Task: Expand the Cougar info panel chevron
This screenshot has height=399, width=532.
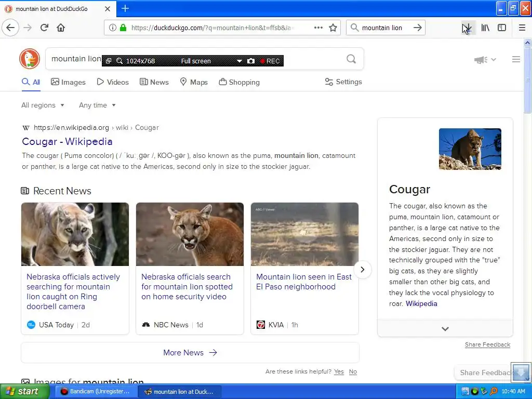Action: pyautogui.click(x=445, y=328)
